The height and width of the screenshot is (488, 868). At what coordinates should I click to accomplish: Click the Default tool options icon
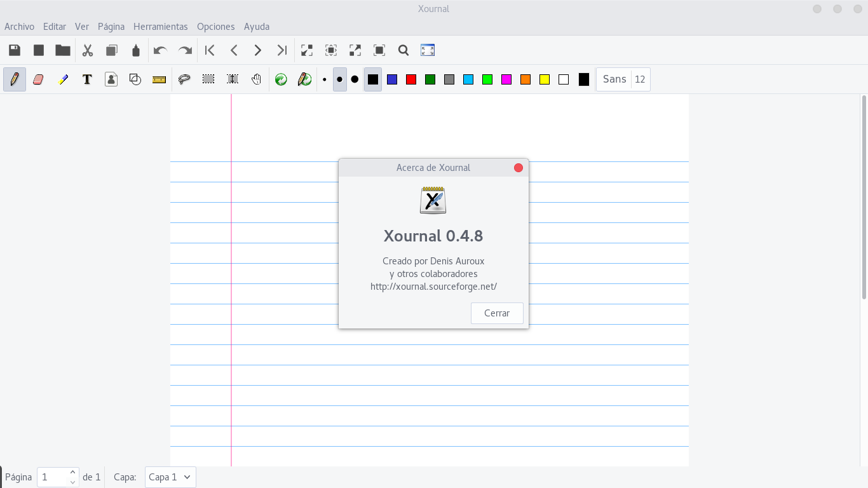point(281,79)
